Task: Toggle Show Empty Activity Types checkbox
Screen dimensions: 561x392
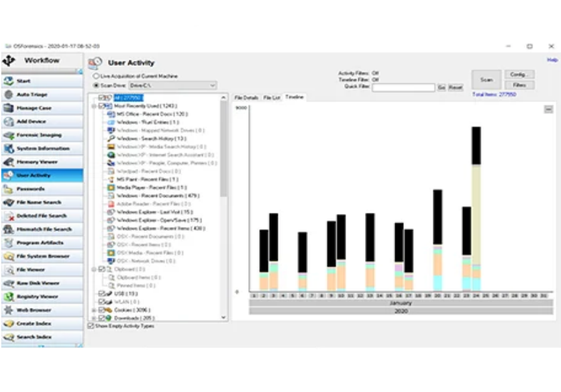Action: [91, 326]
